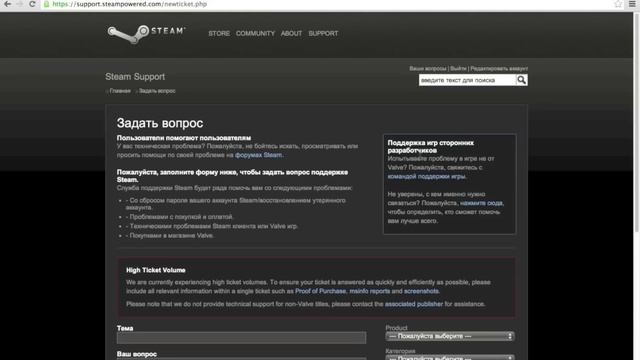Click the Поддержка игр сторонних разработчиков heading

pyautogui.click(x=431, y=147)
